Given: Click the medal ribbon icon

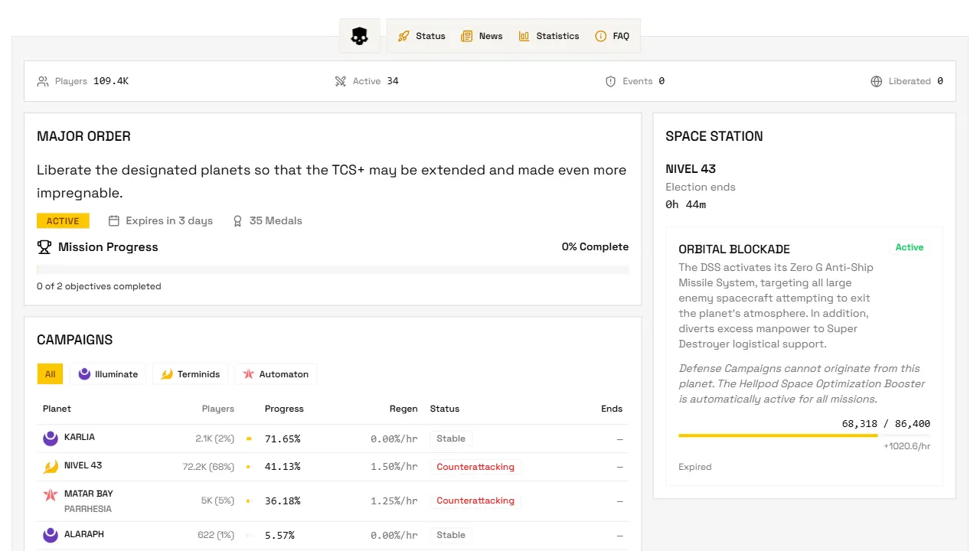Looking at the screenshot, I should 237,220.
